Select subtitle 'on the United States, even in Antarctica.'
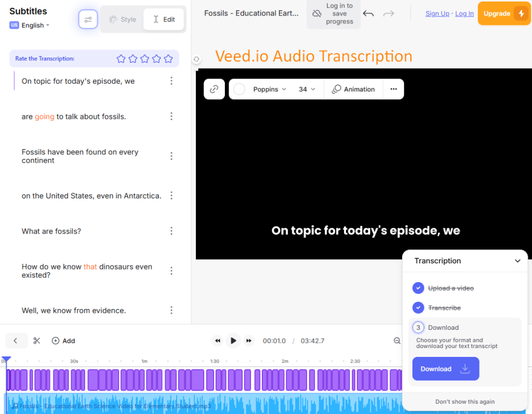This screenshot has width=532, height=414. click(91, 196)
